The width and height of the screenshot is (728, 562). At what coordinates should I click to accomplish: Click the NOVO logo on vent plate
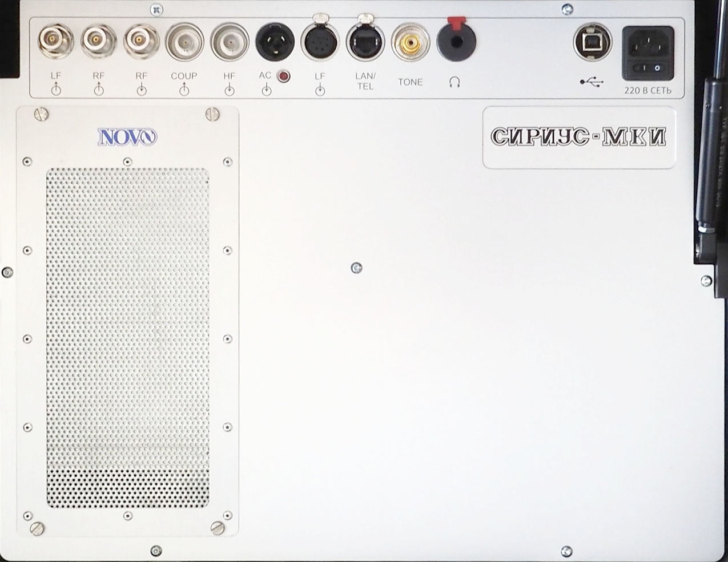127,138
